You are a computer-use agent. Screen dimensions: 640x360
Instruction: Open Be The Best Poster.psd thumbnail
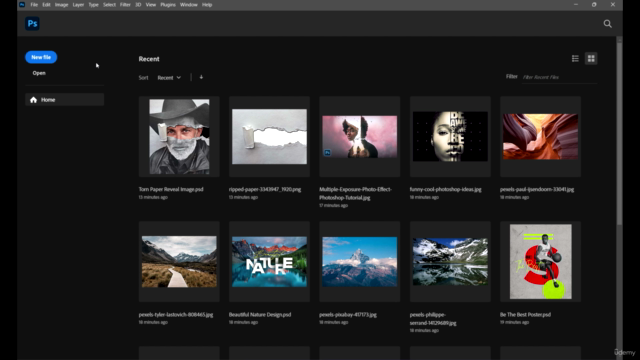click(x=540, y=262)
